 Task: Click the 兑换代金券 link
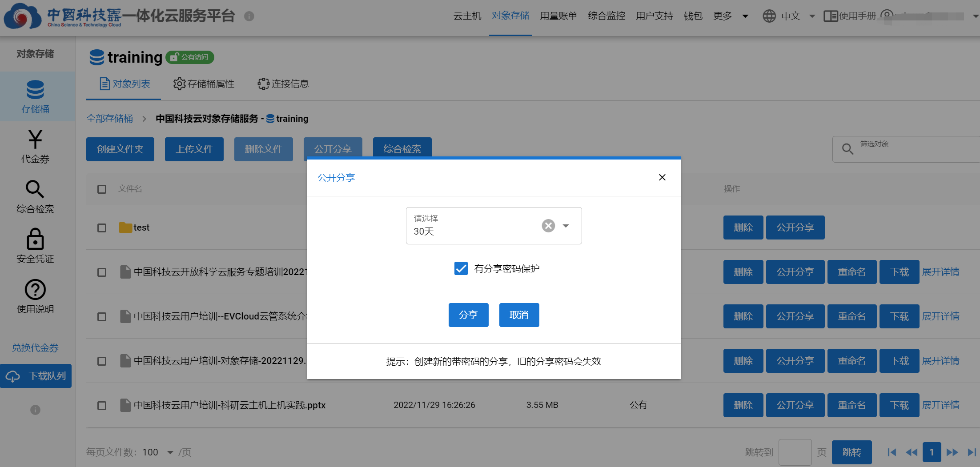coord(35,348)
